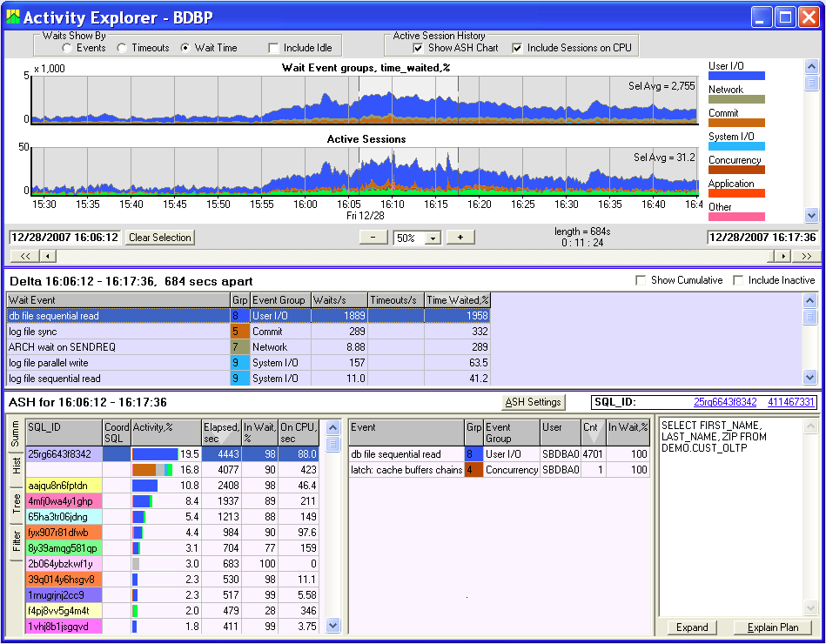Screen dimensions: 826x644
Task: Click the single left arrow timeline button
Action: 48,256
